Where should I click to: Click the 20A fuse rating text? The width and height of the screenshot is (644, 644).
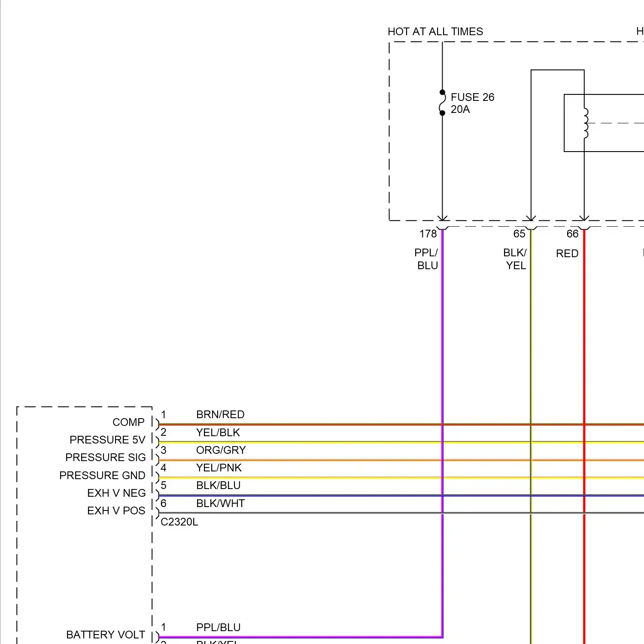(460, 109)
